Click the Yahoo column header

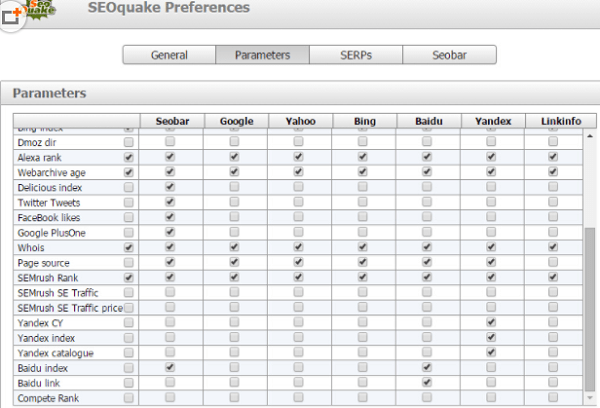pyautogui.click(x=300, y=121)
